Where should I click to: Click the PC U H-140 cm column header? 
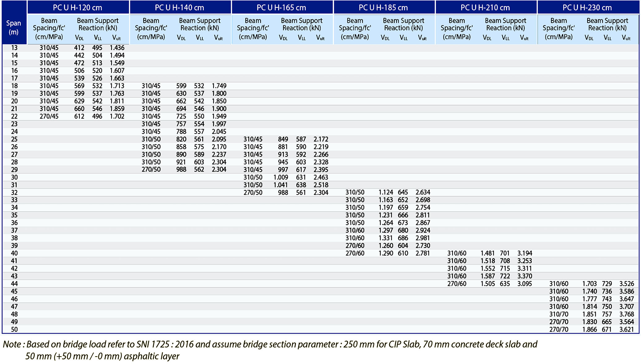[179, 7]
